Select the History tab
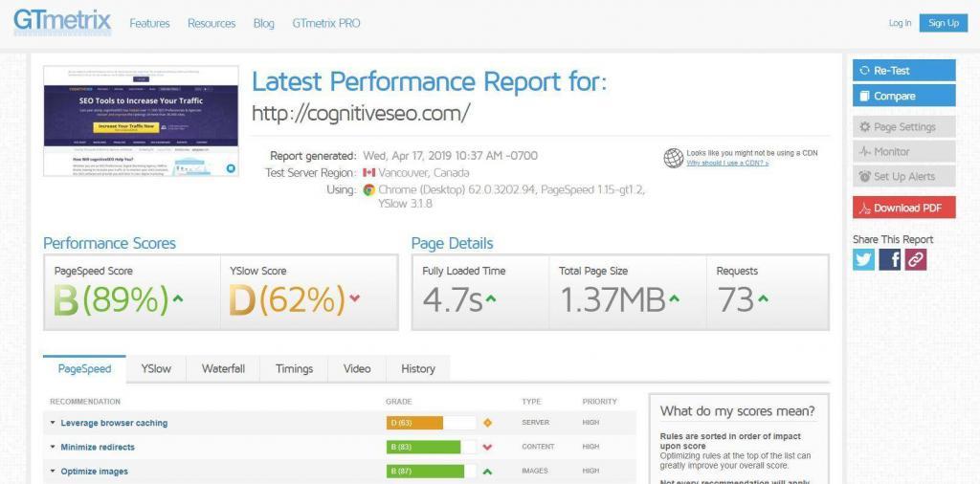The height and width of the screenshot is (484, 980). point(417,369)
